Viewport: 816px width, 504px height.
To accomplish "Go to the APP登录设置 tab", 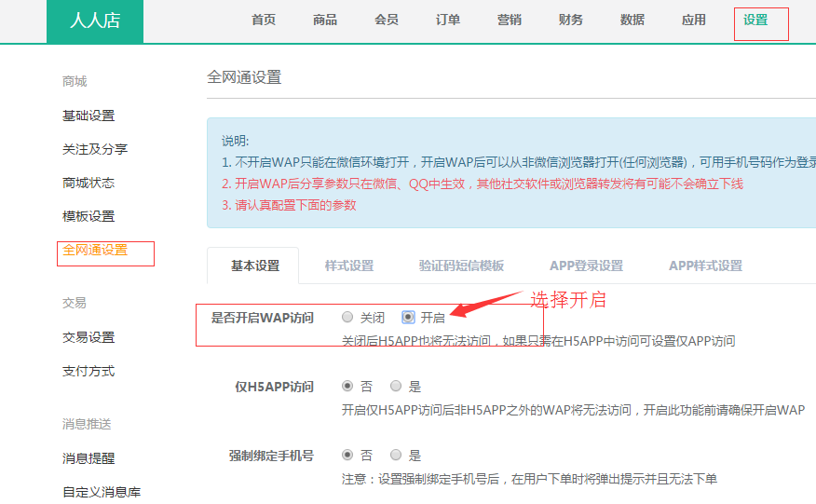I will [x=586, y=266].
